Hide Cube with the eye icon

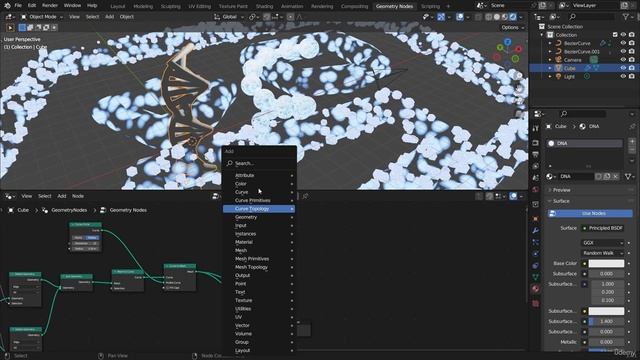(x=623, y=68)
